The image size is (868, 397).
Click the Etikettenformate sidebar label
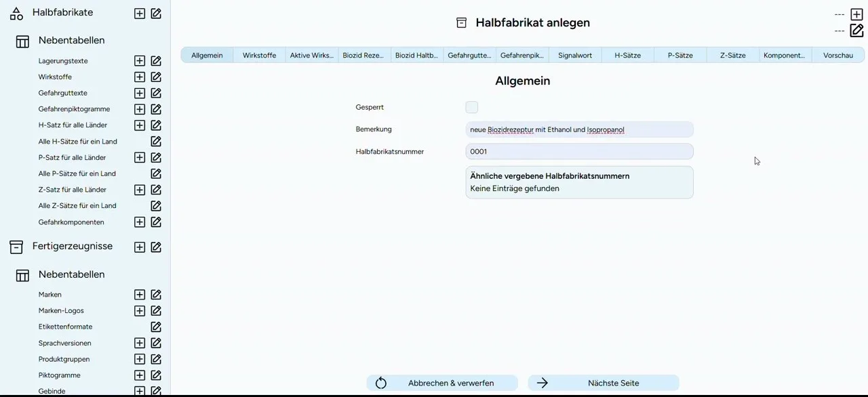(65, 327)
